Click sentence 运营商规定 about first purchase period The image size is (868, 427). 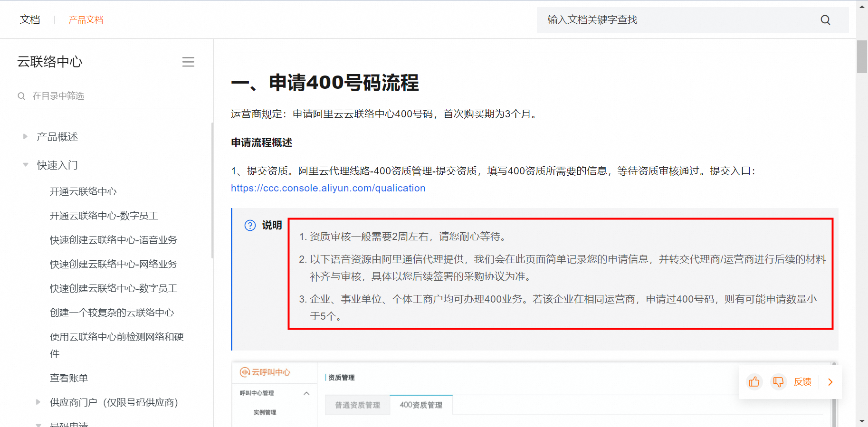coord(385,114)
